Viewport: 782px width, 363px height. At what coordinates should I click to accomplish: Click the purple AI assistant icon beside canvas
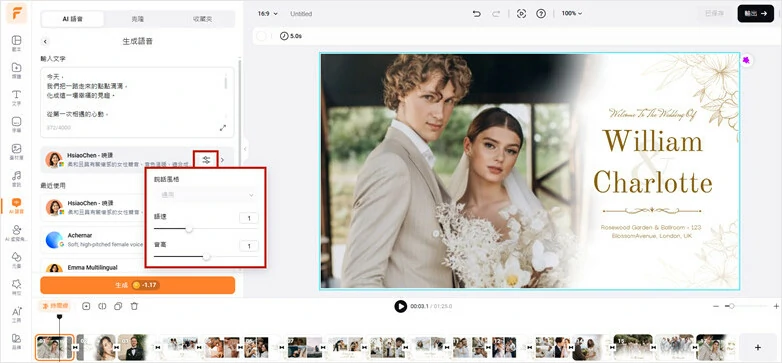746,60
